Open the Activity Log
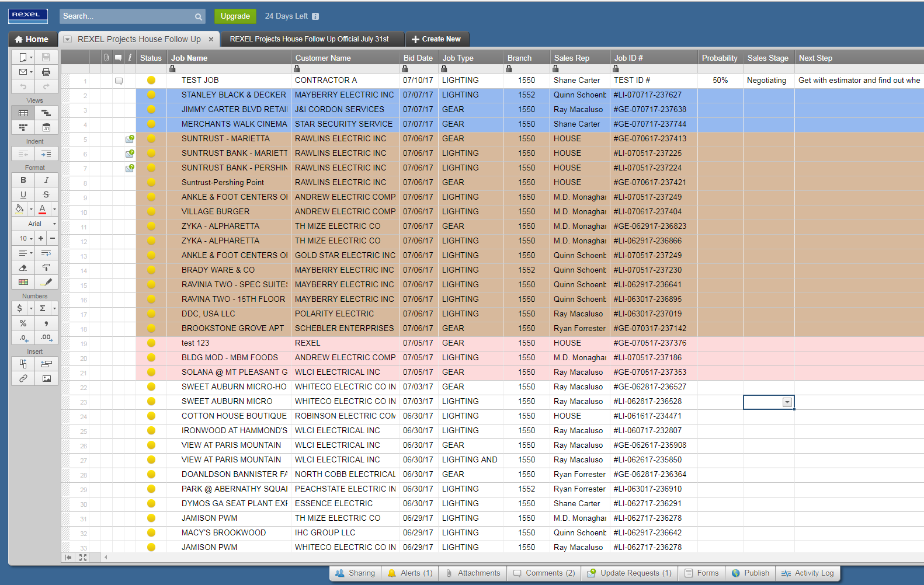924x585 pixels. click(808, 573)
